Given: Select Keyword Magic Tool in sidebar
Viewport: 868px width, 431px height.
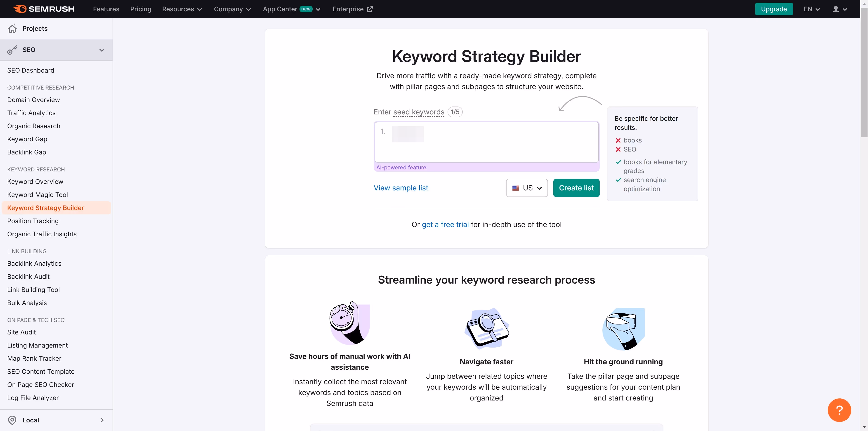Looking at the screenshot, I should pyautogui.click(x=37, y=194).
